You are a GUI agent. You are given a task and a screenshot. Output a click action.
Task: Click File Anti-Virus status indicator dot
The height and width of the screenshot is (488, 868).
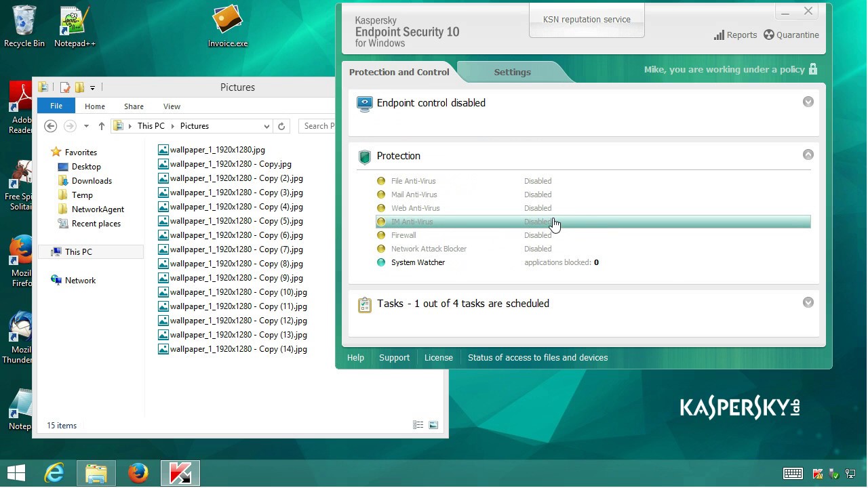coord(381,181)
